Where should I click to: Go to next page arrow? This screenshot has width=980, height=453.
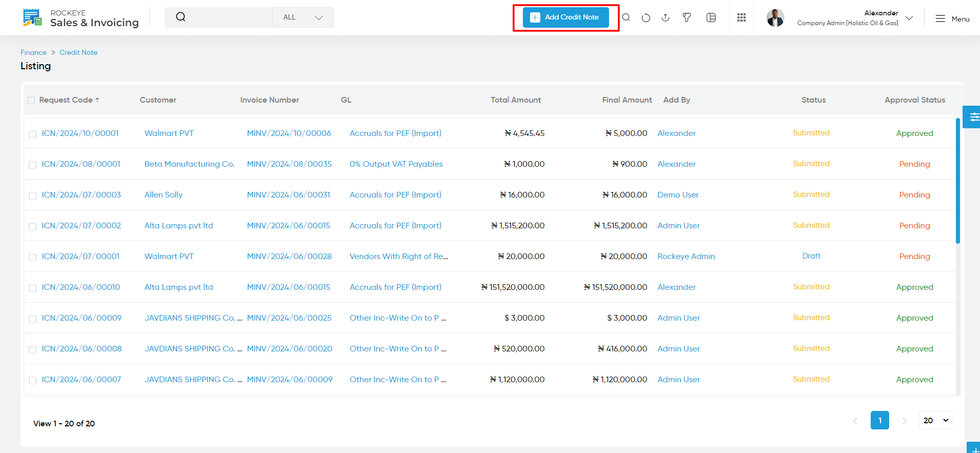tap(905, 421)
